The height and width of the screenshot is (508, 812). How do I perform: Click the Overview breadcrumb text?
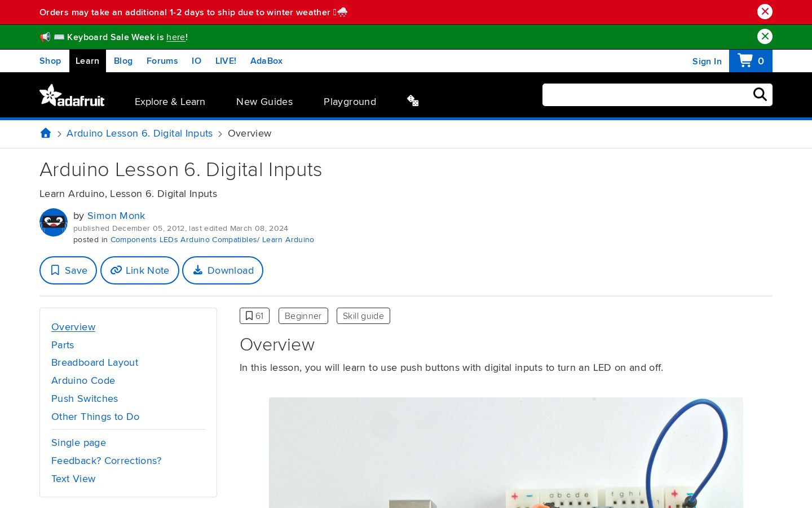point(249,133)
